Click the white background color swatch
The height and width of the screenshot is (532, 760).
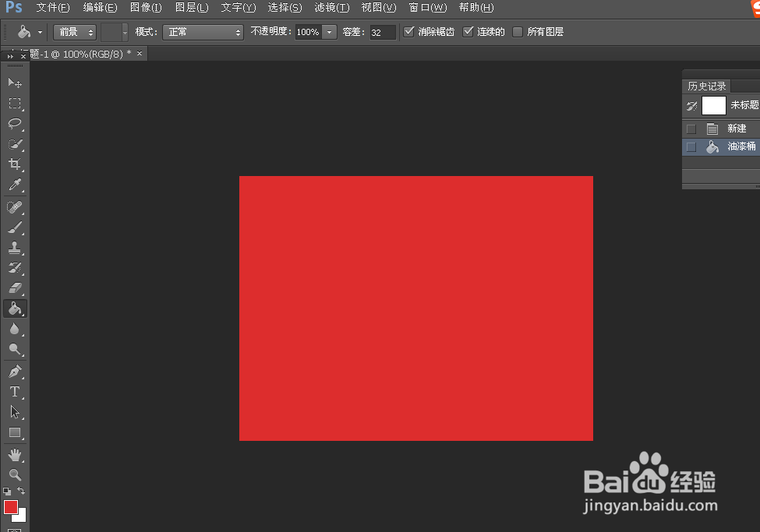[21, 516]
